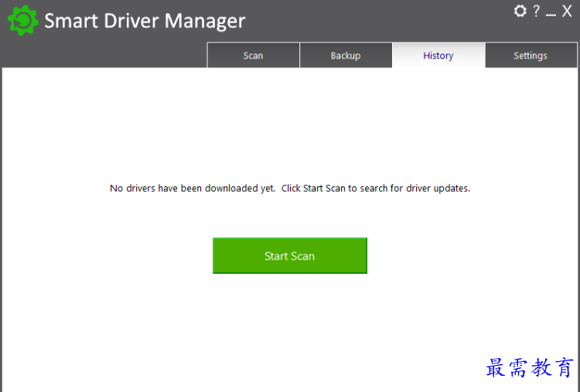Minimize the Smart Driver Manager window
This screenshot has width=580, height=392.
(551, 15)
